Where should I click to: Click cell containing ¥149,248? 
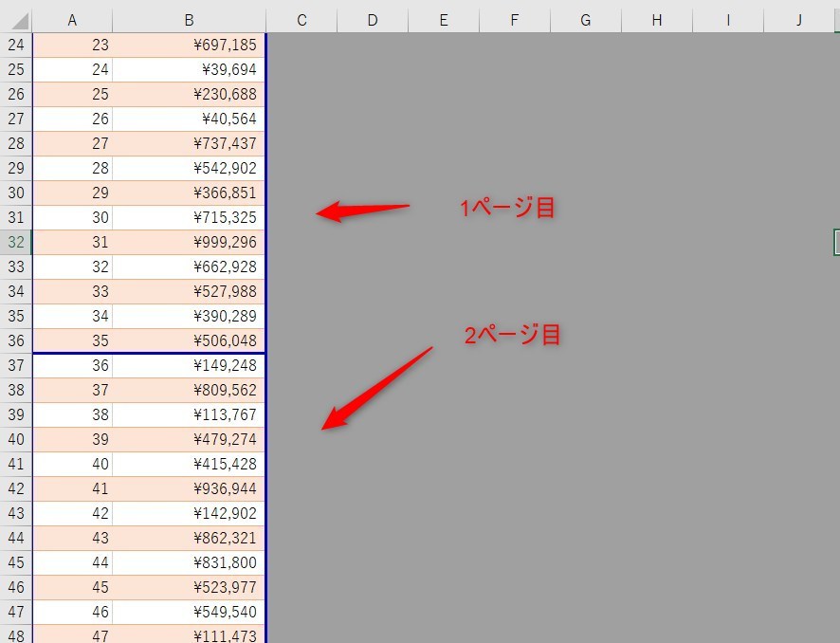pyautogui.click(x=189, y=365)
